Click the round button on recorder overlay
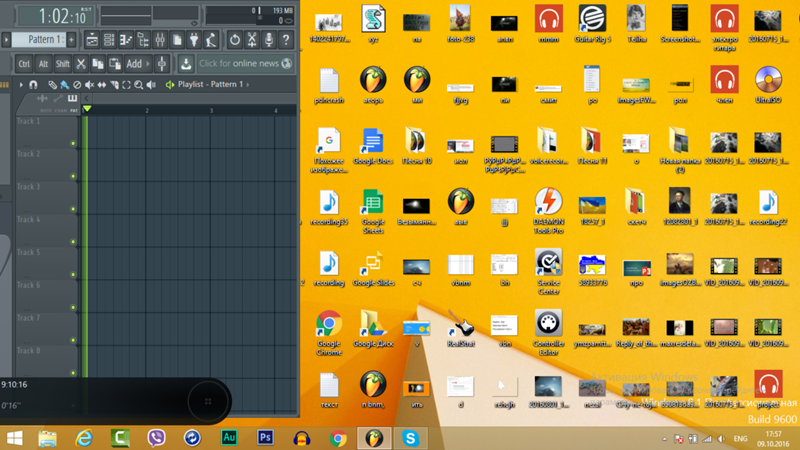800x450 pixels. pos(208,402)
